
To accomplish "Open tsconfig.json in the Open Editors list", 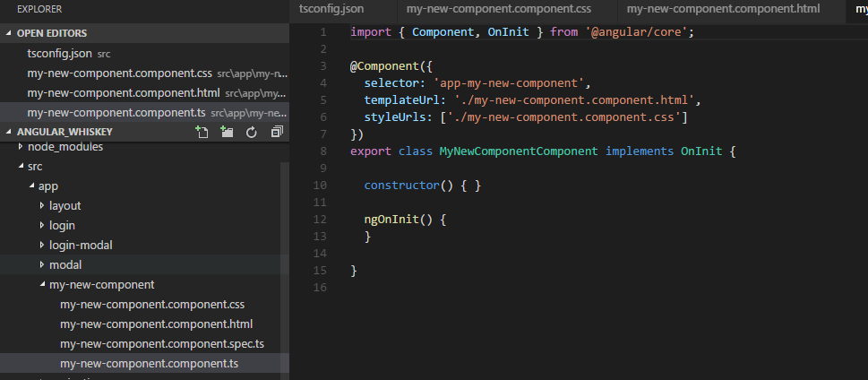I will tap(144, 54).
